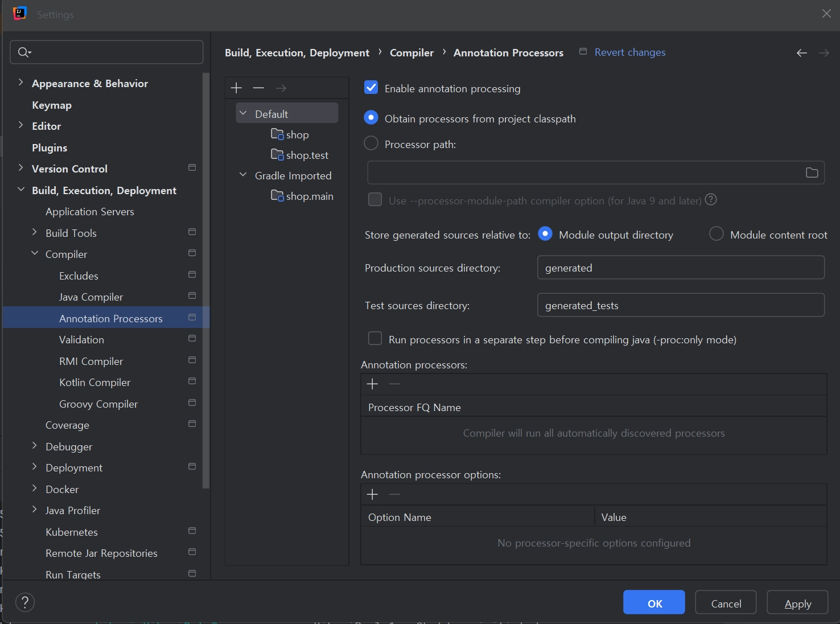Expand the Java Profiler node
The width and height of the screenshot is (840, 624).
[x=34, y=510]
